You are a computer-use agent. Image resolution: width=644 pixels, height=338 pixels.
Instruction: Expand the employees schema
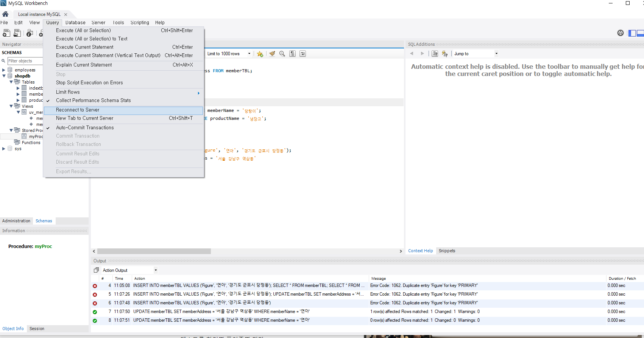coord(4,70)
